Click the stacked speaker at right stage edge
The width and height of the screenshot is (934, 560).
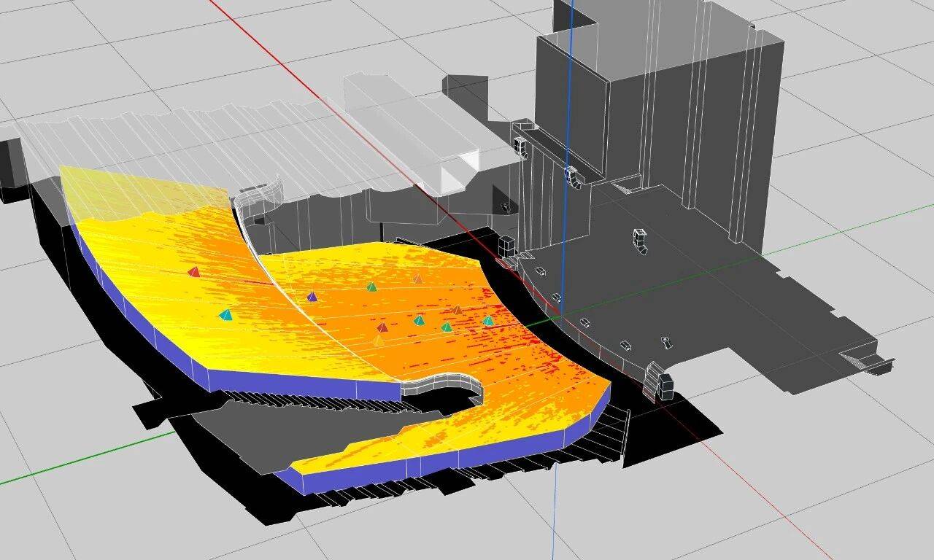pyautogui.click(x=664, y=386)
